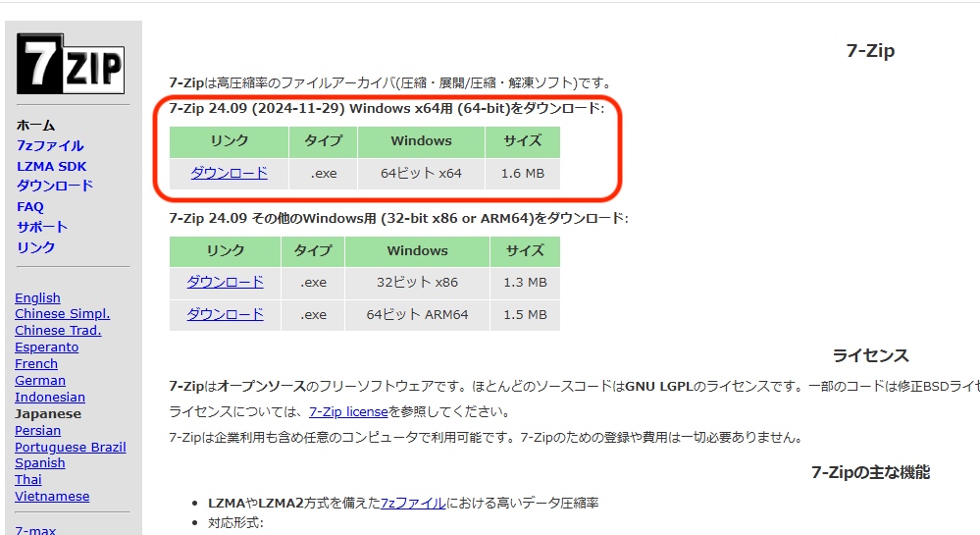Open the 7zファイル sidebar link
Image resolution: width=980 pixels, height=535 pixels.
pos(50,146)
